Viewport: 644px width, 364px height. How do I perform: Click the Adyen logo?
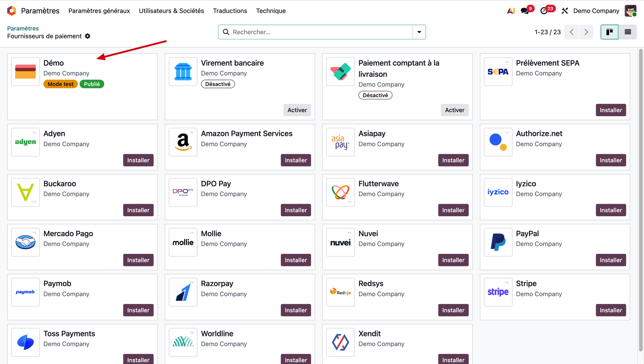(25, 142)
